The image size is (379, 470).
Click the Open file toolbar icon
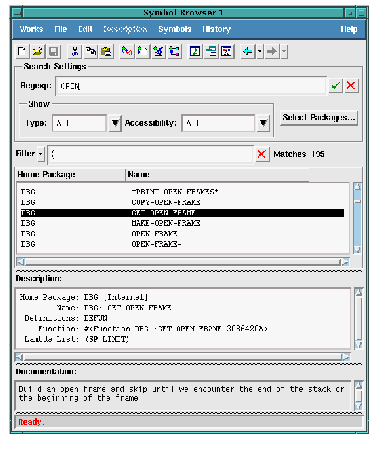pos(38,52)
